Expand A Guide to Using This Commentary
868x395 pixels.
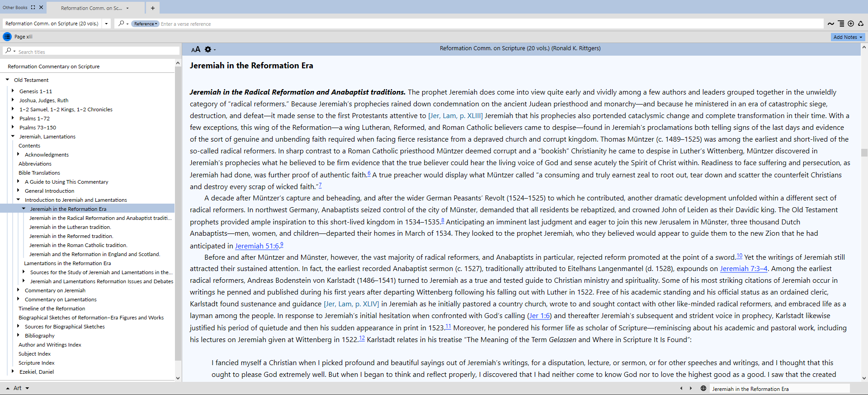[x=18, y=181]
